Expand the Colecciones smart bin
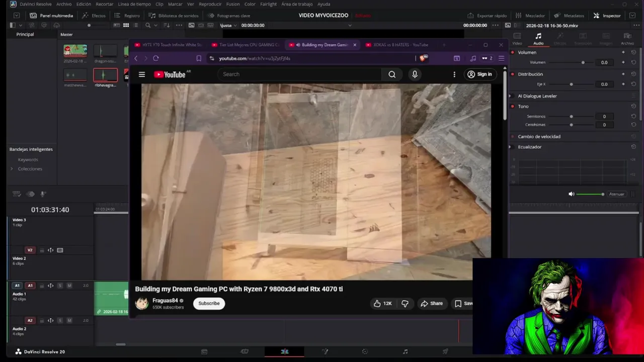Screen dimensions: 644x362 12,169
